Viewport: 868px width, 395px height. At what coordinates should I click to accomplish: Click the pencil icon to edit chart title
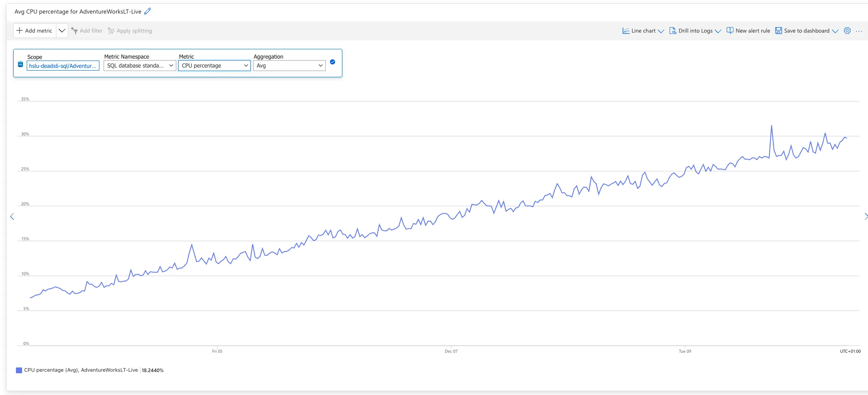148,11
